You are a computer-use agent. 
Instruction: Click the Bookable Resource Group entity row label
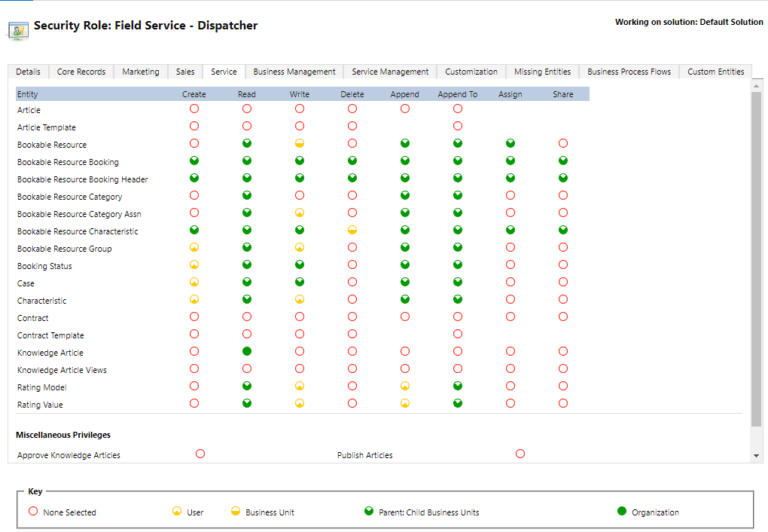[x=64, y=249]
